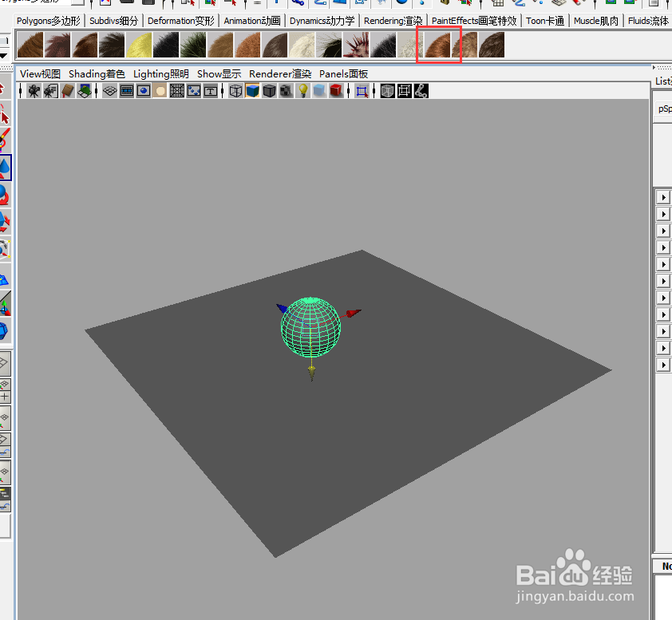This screenshot has width=672, height=620.
Task: Apply the first brown fur preset on the shelf
Action: [x=30, y=45]
